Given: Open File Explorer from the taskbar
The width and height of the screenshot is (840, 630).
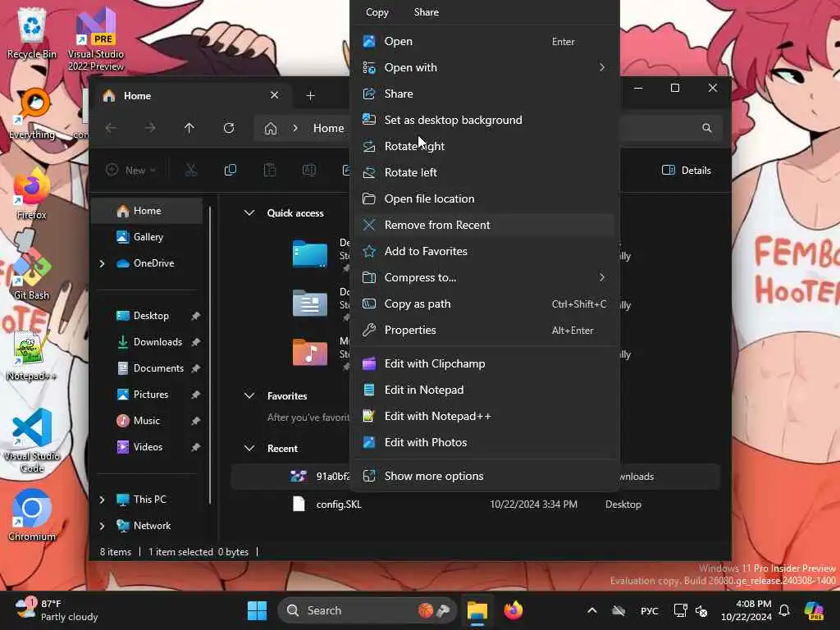Looking at the screenshot, I should click(477, 610).
